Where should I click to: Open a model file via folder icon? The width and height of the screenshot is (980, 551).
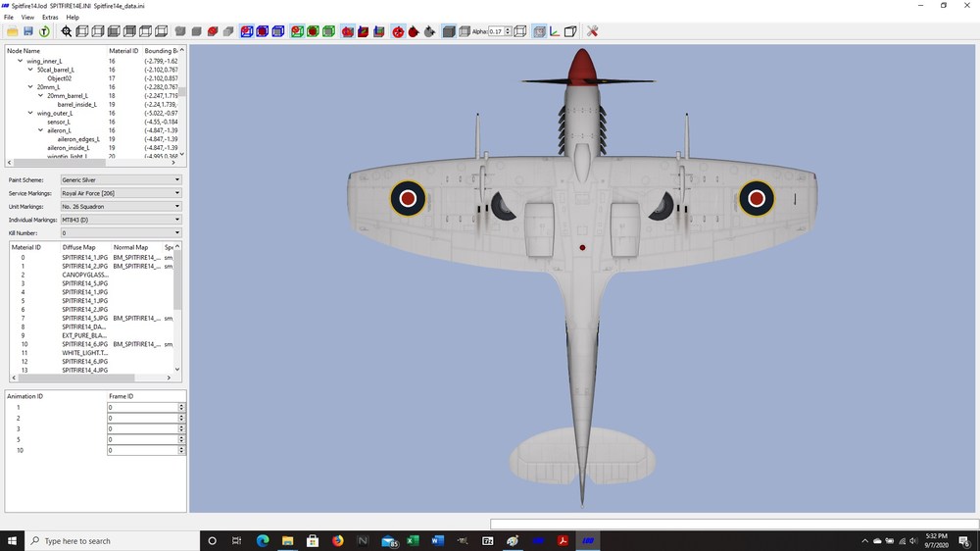click(x=12, y=31)
